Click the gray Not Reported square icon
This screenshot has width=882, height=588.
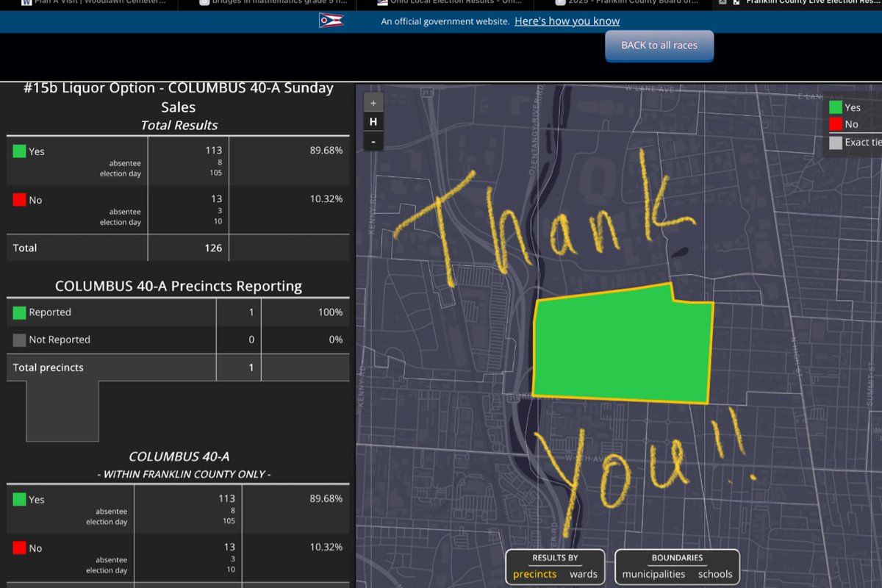[19, 340]
